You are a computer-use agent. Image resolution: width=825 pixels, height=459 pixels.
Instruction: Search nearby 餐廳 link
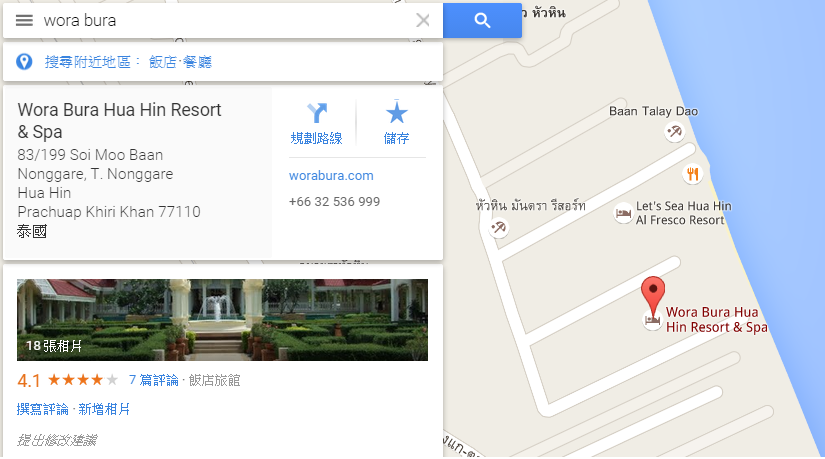pos(197,62)
